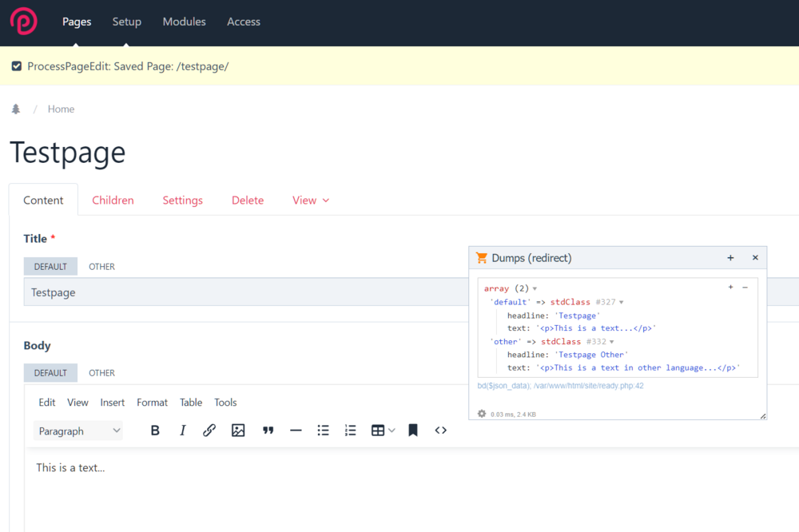Click the insert image icon
The image size is (799, 532).
(x=238, y=431)
